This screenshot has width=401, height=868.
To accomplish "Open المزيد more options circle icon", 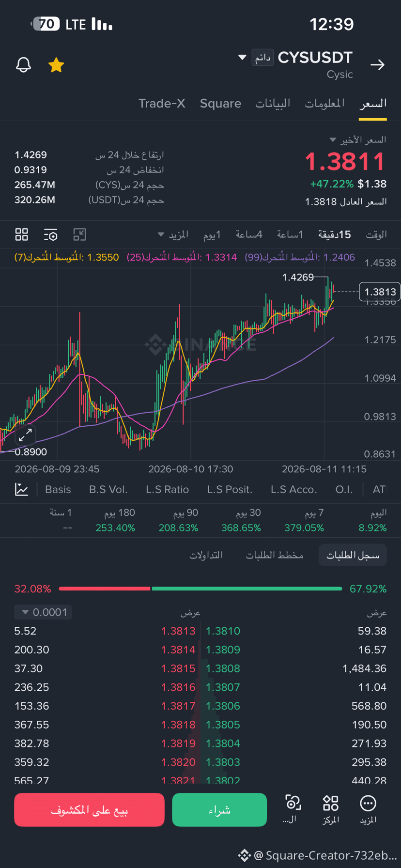I will click(x=368, y=803).
